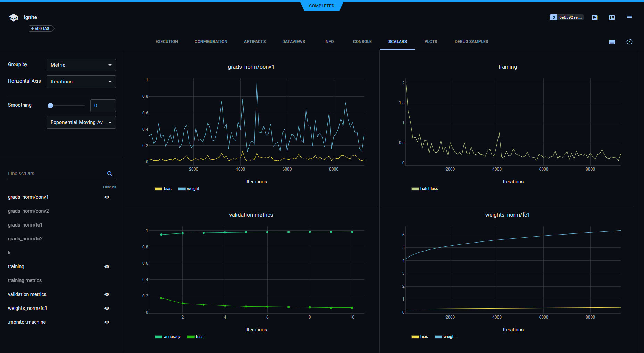This screenshot has height=353, width=644.
Task: Hide the validation metrics graph
Action: (107, 294)
